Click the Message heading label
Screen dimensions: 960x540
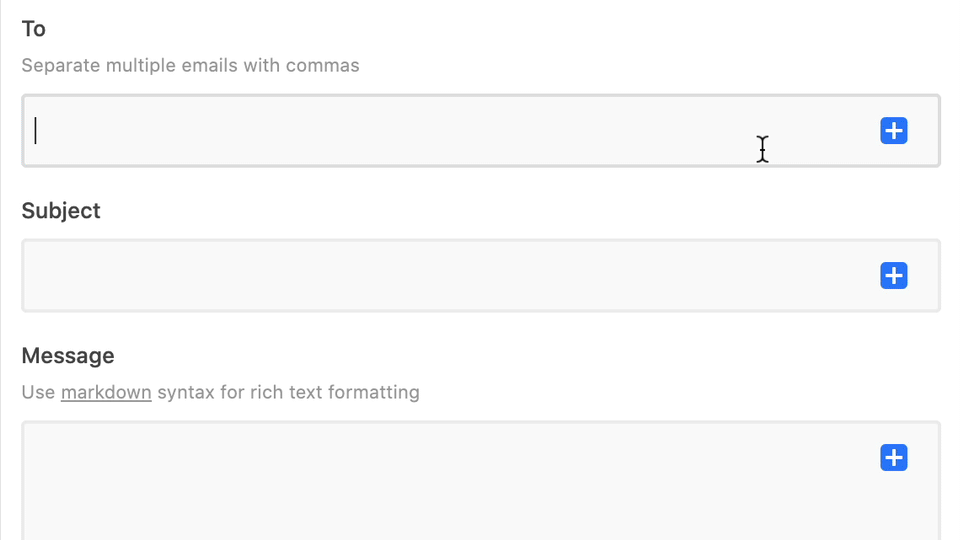(68, 356)
